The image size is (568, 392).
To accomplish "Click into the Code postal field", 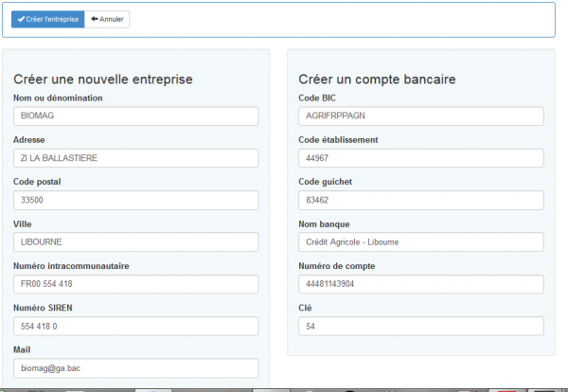I will [135, 200].
